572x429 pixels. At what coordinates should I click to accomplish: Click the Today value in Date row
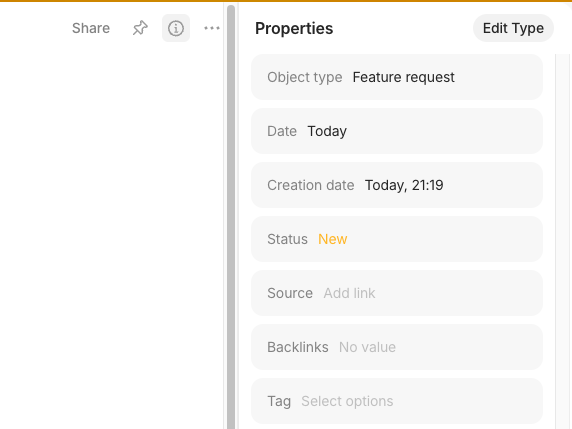pyautogui.click(x=327, y=131)
